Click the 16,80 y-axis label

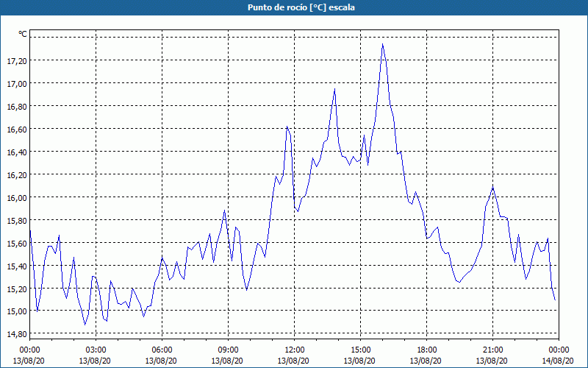(x=17, y=106)
